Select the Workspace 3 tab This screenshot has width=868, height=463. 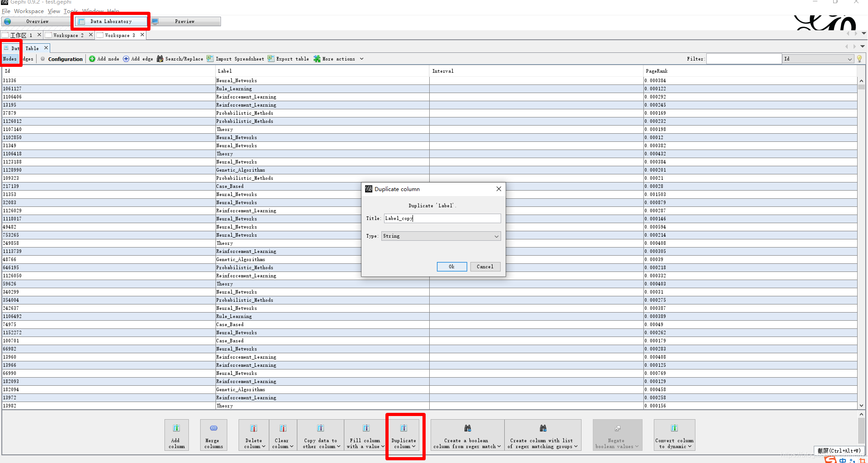pos(119,35)
